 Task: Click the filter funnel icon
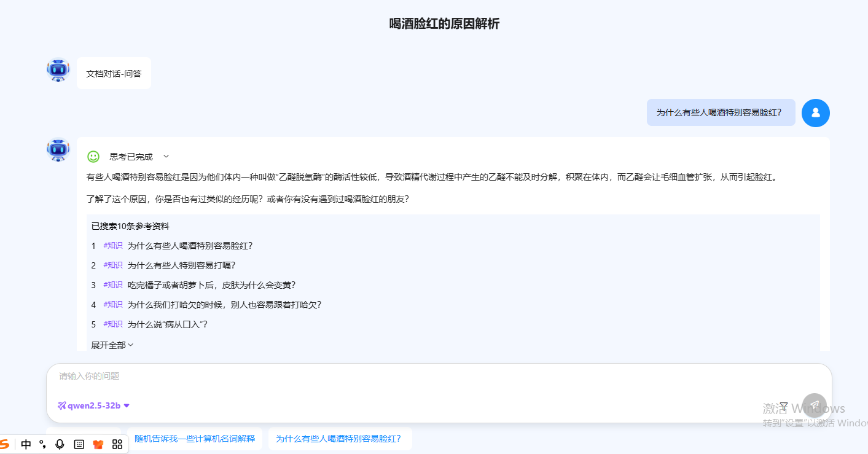pos(784,405)
